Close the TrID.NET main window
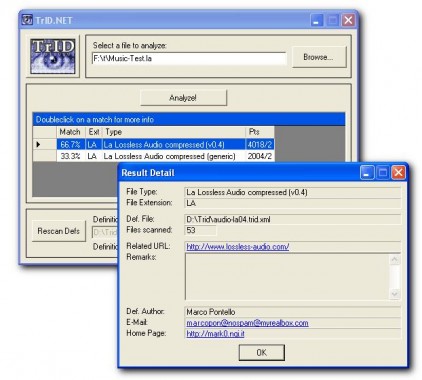Image resolution: width=422 pixels, height=380 pixels. tap(349, 20)
